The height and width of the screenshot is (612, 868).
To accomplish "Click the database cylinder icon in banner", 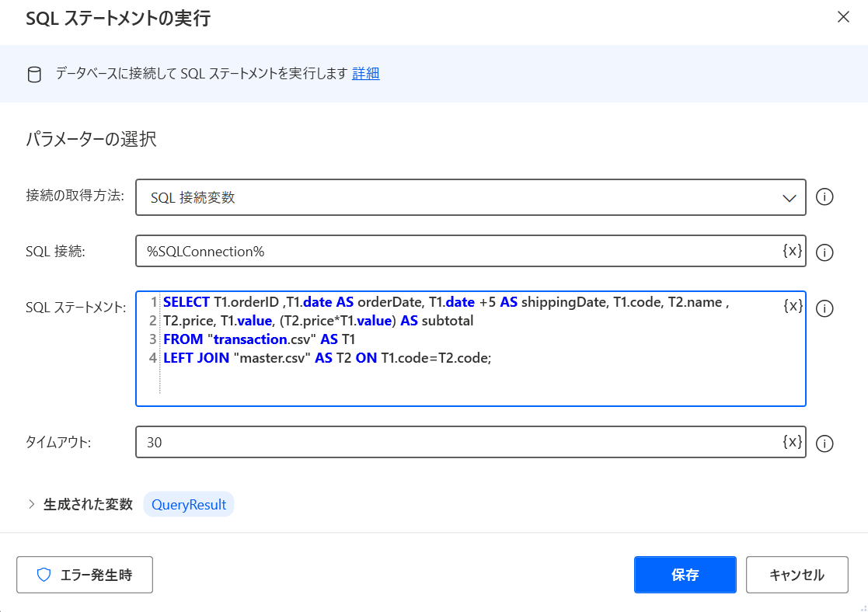I will [34, 74].
